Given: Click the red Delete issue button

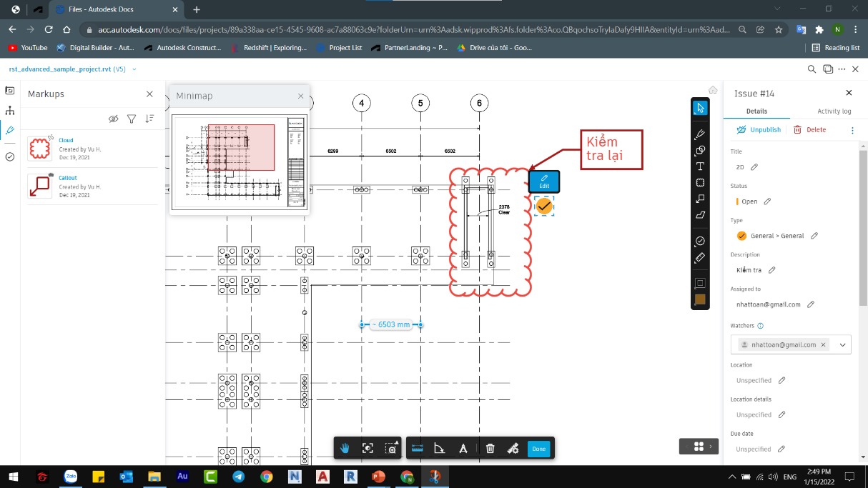Looking at the screenshot, I should pos(809,130).
